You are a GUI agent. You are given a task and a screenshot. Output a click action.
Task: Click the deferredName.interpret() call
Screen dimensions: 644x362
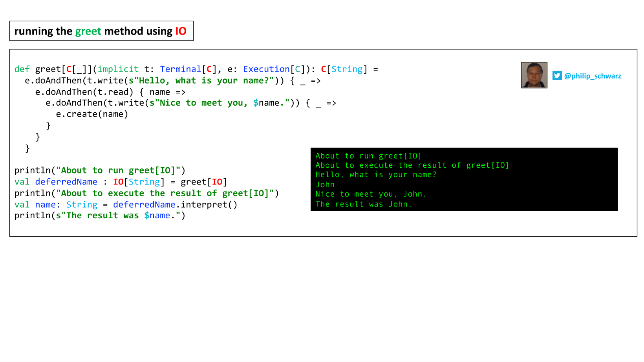[175, 205]
